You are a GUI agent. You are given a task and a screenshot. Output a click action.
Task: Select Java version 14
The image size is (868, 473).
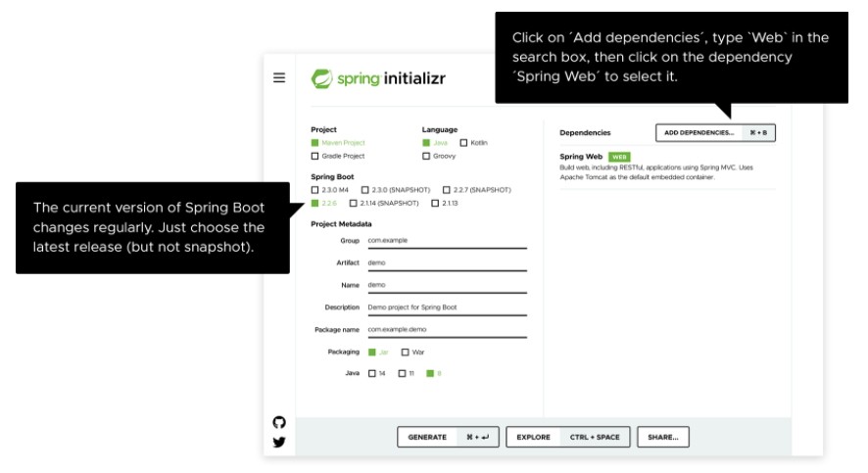[x=377, y=373]
